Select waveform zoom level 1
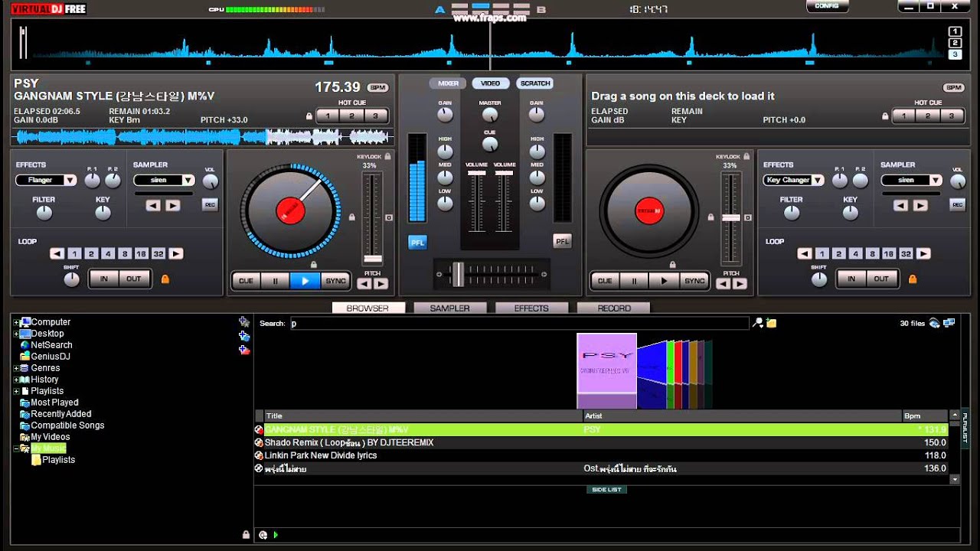This screenshot has height=551, width=980. (x=955, y=31)
